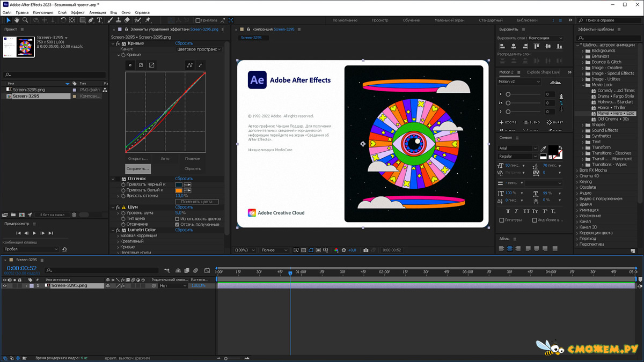The image size is (644, 362).
Task: Uncheck Отсечь полученные checkbox
Action: point(177,224)
